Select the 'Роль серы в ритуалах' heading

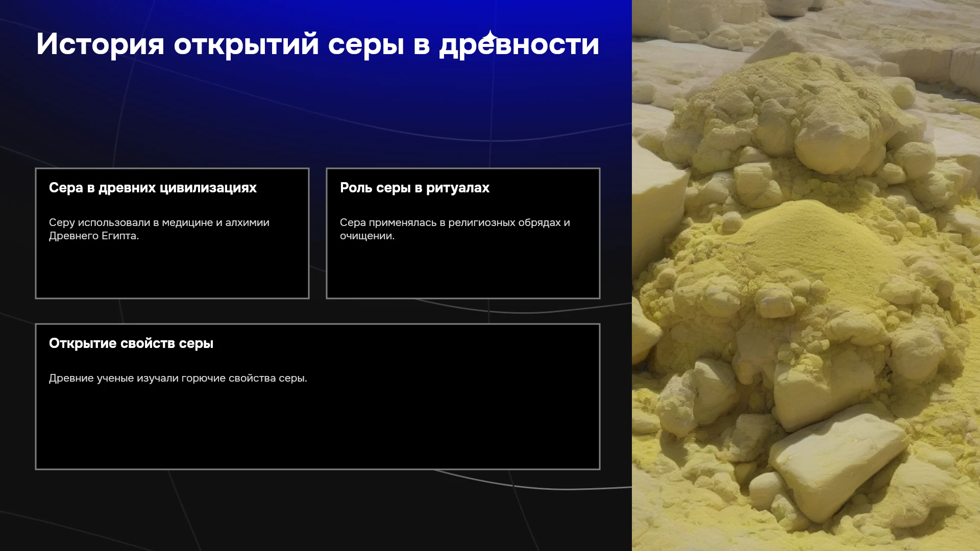pyautogui.click(x=414, y=188)
